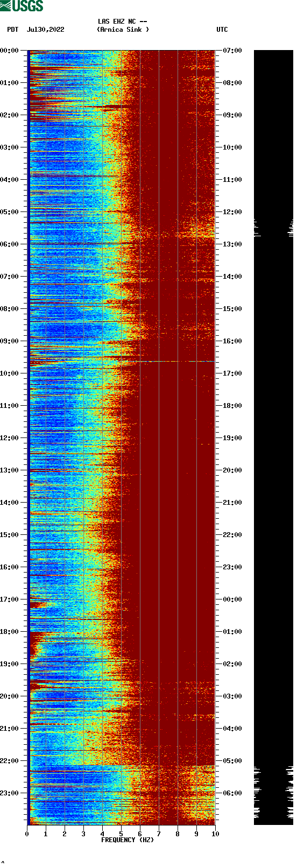Click the 10:00 UTC time label

(232, 147)
